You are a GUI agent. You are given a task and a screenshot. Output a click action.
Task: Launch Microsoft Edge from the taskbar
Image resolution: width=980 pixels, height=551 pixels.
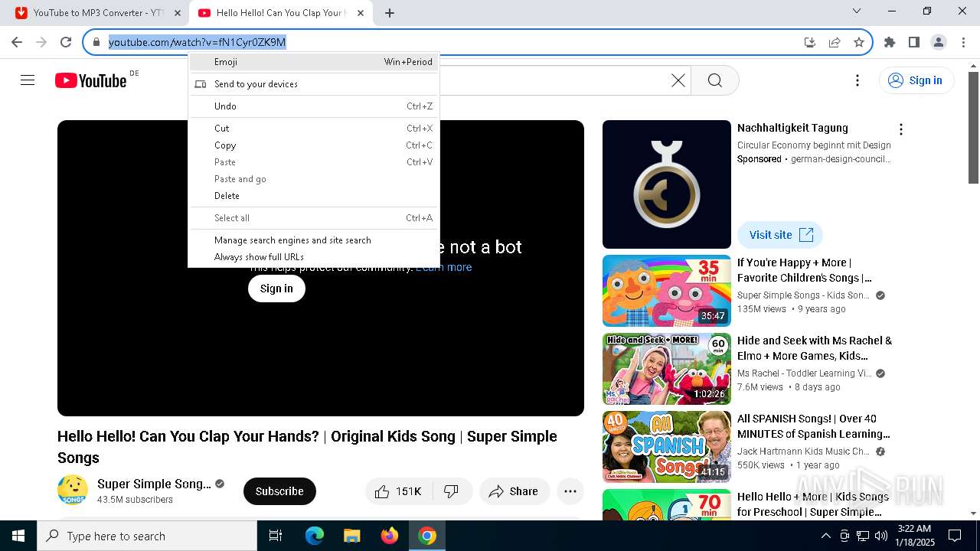[315, 536]
